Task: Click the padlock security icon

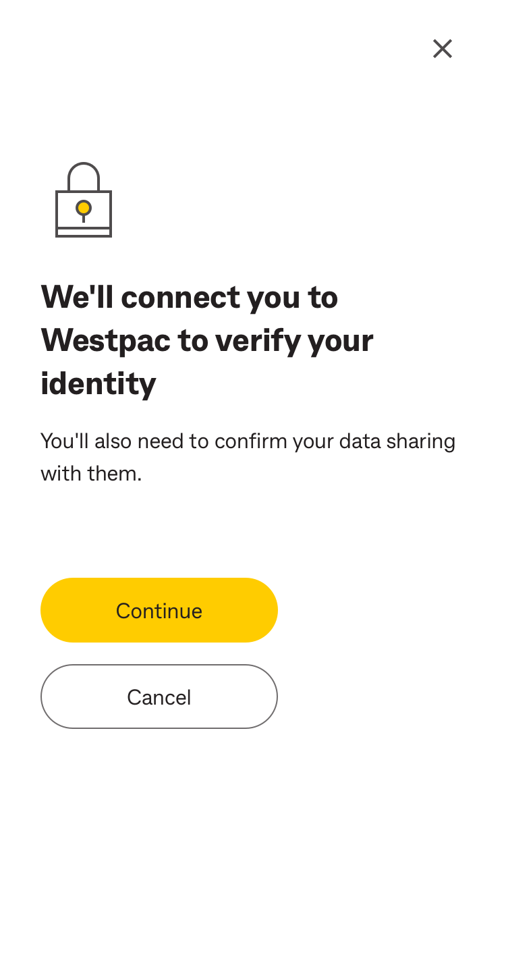Action: coord(84,200)
